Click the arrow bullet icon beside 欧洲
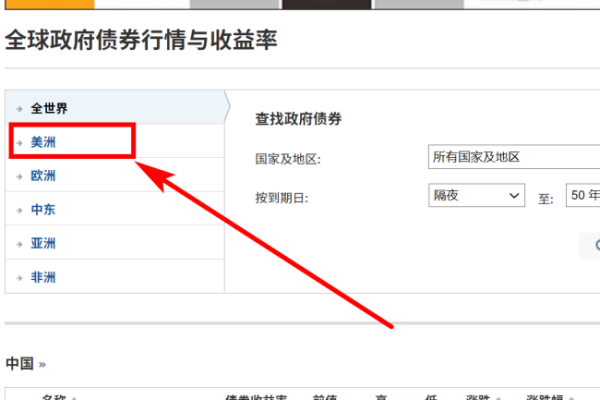The height and width of the screenshot is (400, 600). (19, 177)
